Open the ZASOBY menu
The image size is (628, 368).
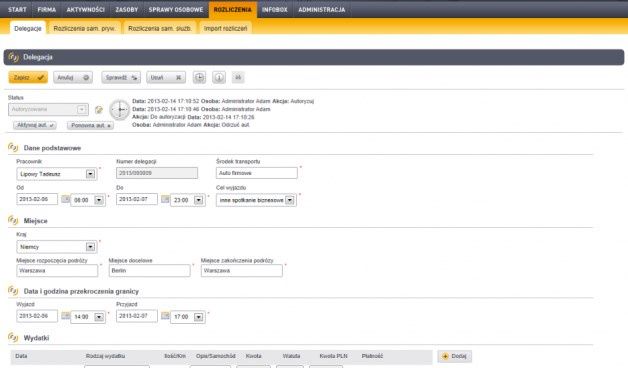(x=127, y=9)
